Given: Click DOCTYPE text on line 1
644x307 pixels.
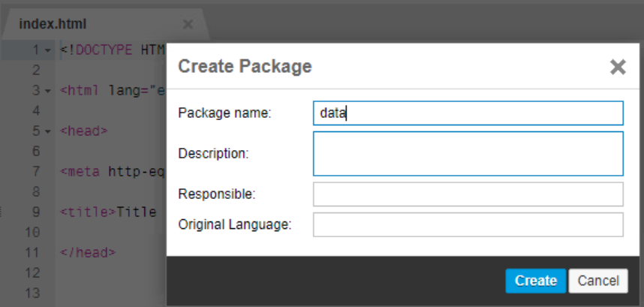Looking at the screenshot, I should pyautogui.click(x=104, y=50).
